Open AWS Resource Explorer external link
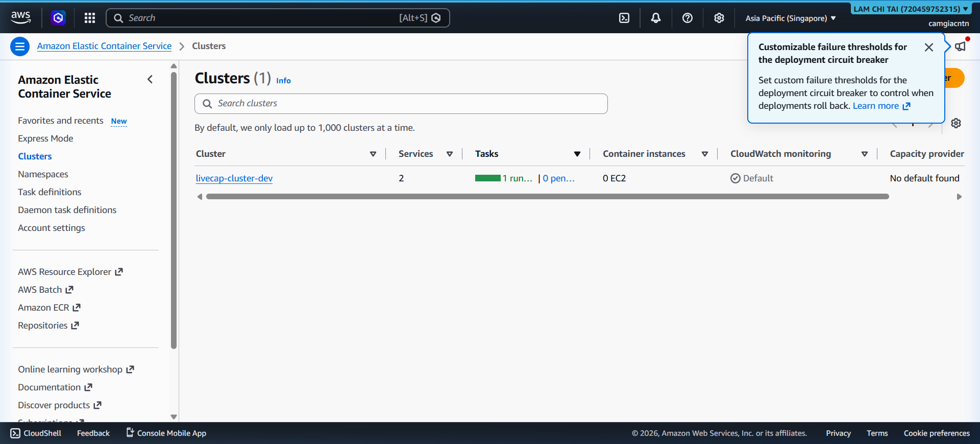 pos(70,272)
